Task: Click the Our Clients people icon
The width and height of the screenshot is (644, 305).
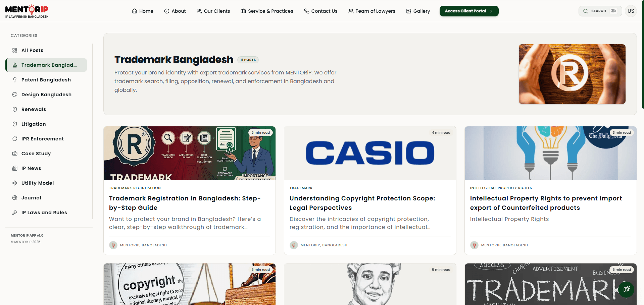Action: tap(199, 11)
